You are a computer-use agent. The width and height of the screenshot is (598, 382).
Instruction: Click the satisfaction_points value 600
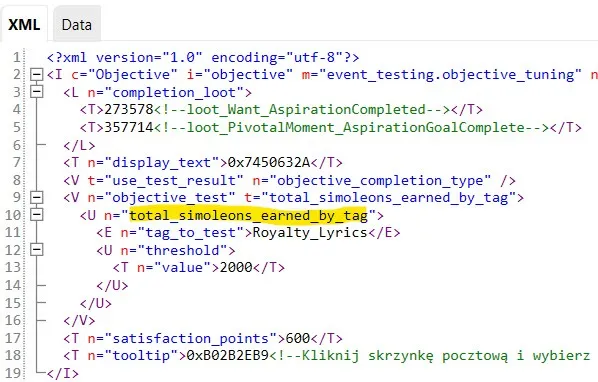click(x=298, y=338)
